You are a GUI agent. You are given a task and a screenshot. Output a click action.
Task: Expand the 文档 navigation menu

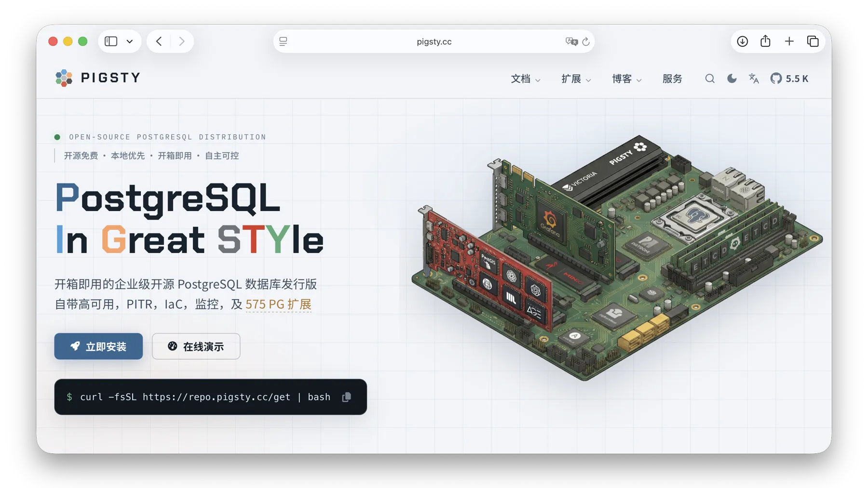526,79
